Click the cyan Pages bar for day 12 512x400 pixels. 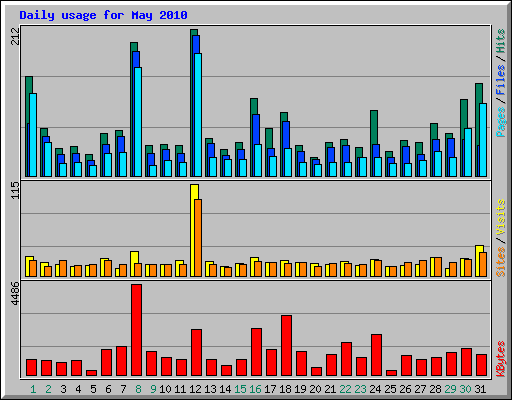tap(198, 115)
